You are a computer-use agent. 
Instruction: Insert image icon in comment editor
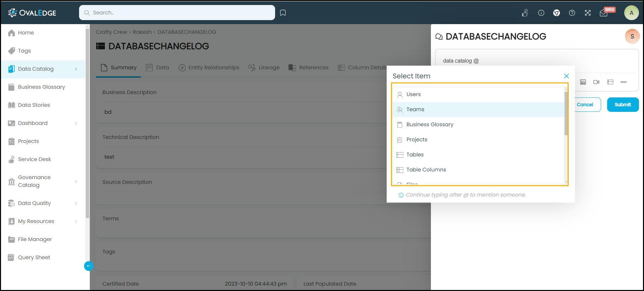coord(583,82)
